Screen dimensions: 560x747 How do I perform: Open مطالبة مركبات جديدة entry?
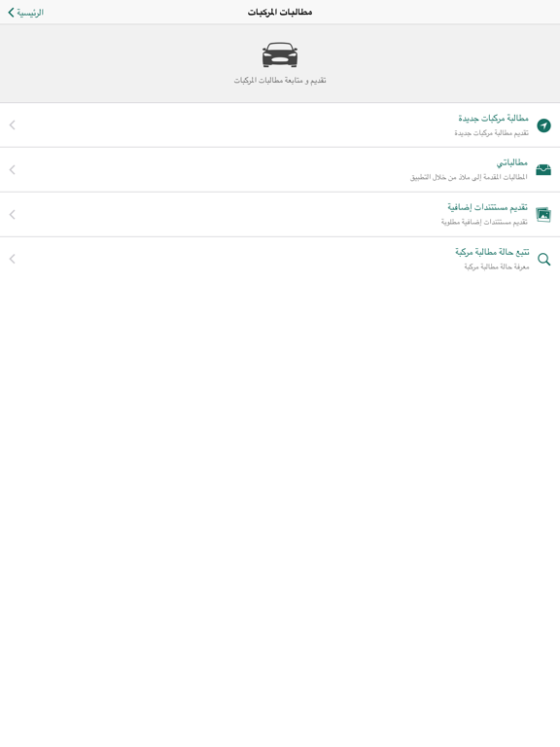280,125
